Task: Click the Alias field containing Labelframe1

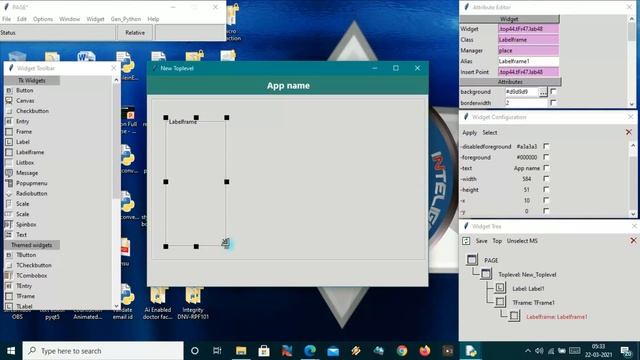Action: click(x=528, y=61)
